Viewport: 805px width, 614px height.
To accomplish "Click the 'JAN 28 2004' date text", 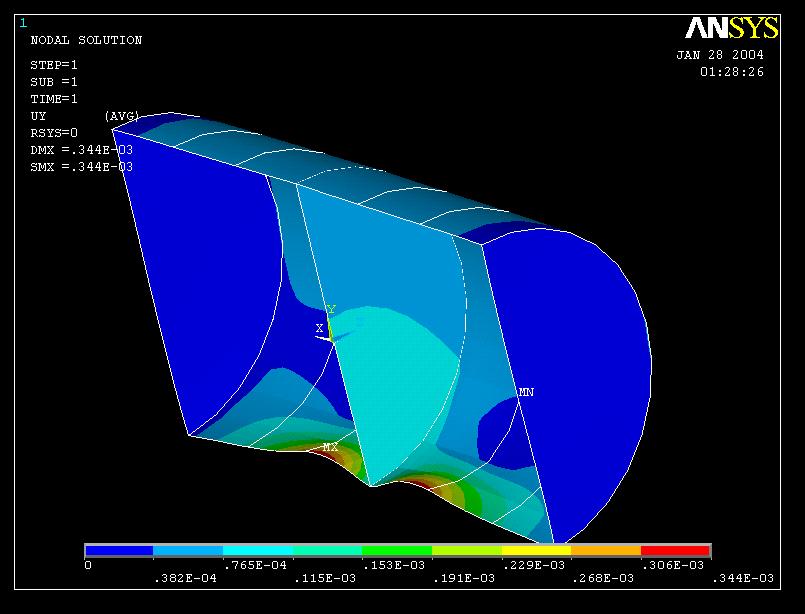I will pyautogui.click(x=720, y=55).
